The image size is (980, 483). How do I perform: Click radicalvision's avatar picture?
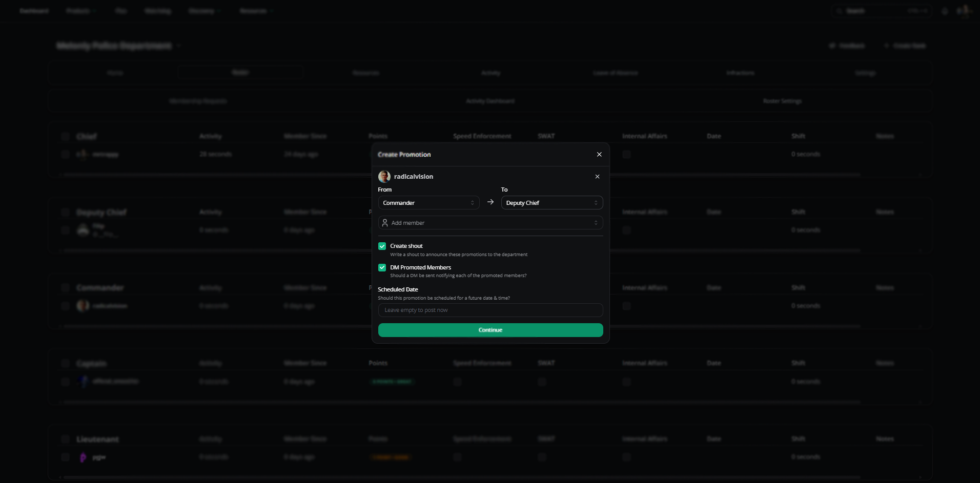click(384, 176)
